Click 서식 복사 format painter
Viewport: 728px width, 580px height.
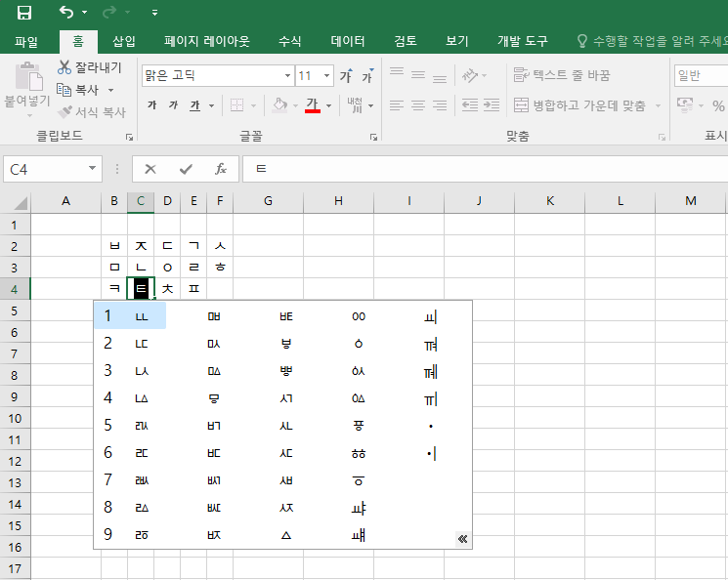pyautogui.click(x=92, y=112)
